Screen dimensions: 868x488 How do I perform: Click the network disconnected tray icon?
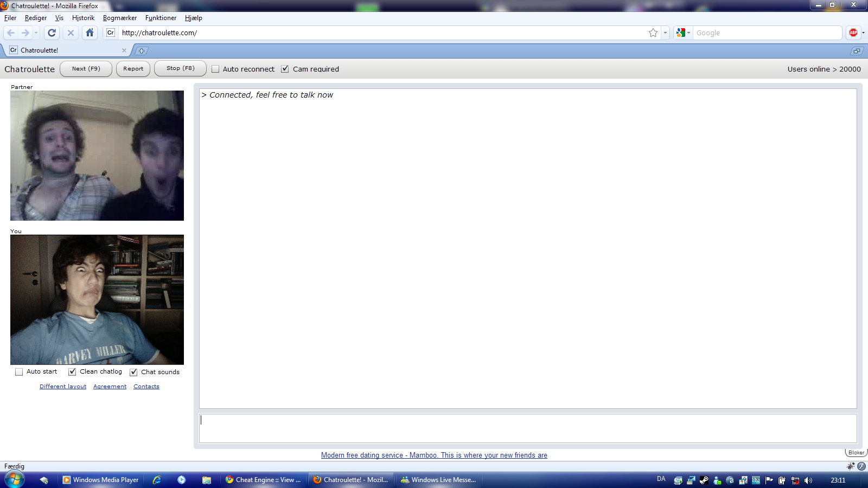click(x=795, y=480)
